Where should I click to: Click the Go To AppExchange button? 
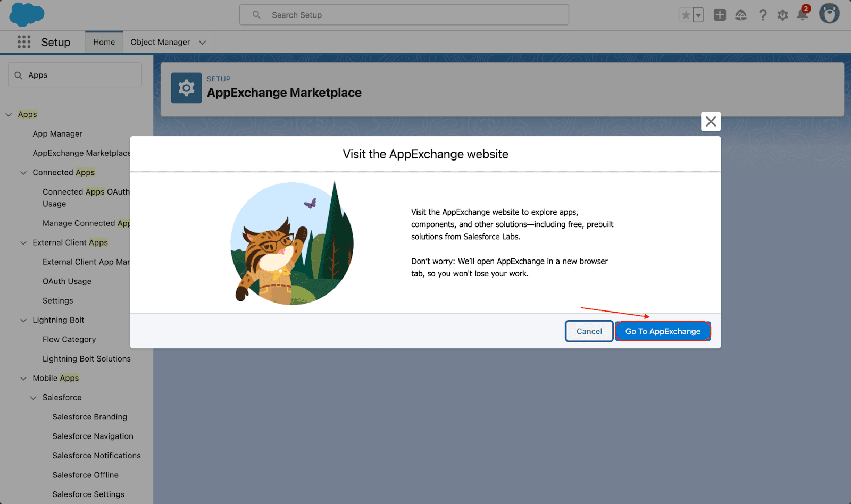[663, 331]
